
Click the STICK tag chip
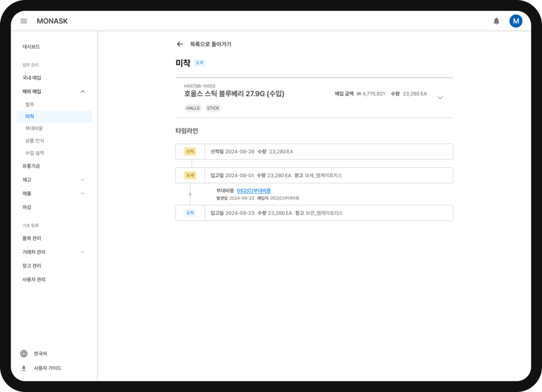213,108
